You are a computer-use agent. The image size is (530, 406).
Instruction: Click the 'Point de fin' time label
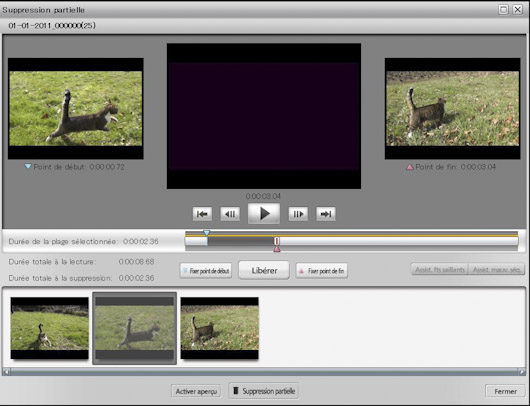(x=451, y=167)
